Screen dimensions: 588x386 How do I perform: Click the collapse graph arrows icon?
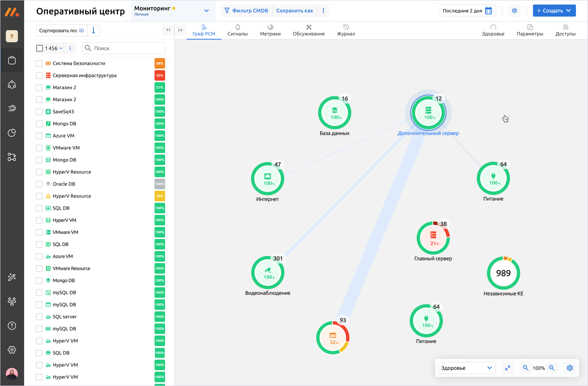coord(508,368)
